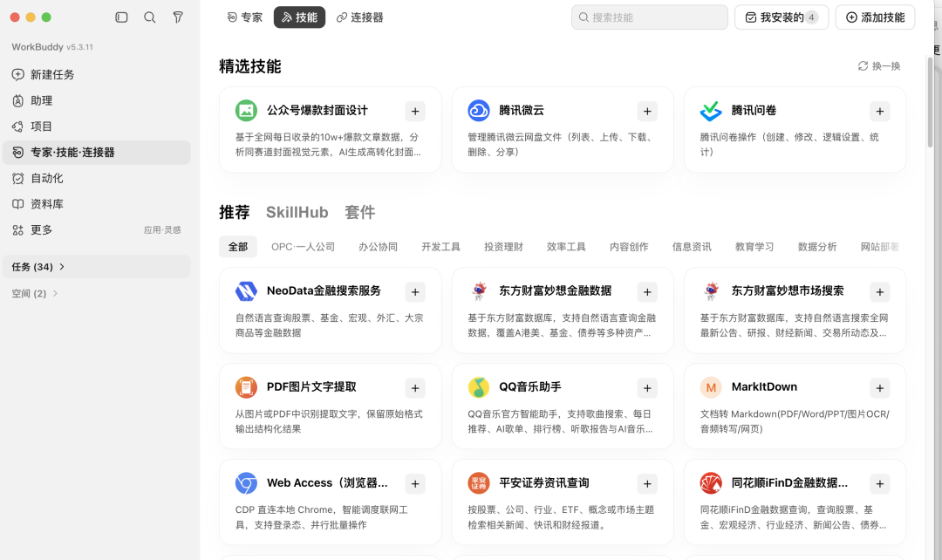The width and height of the screenshot is (942, 560).
Task: Add 东方财富妙想金融数据 with plus button
Action: 647,292
